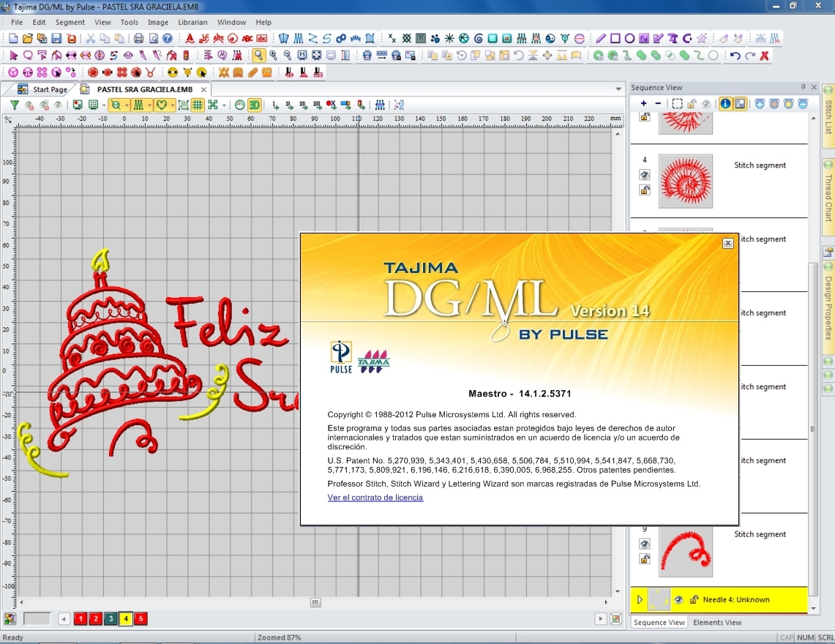Open the document tabs dropdown arrow
The image size is (835, 644).
tap(618, 89)
